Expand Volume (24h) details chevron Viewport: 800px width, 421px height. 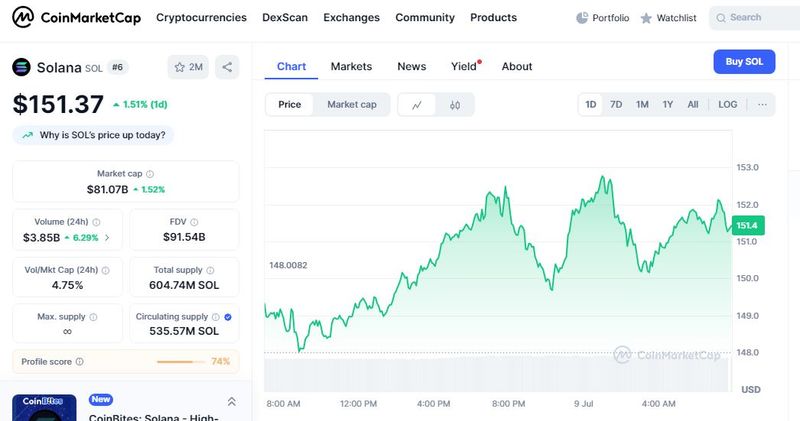coord(107,237)
